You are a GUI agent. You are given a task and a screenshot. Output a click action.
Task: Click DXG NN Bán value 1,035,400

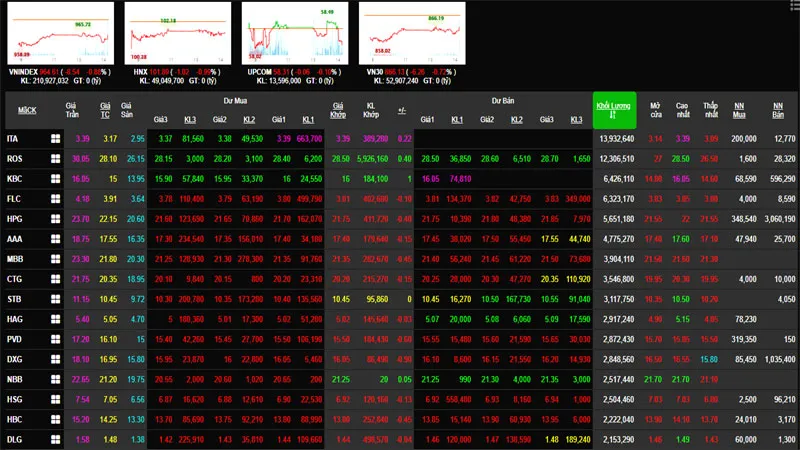780,359
